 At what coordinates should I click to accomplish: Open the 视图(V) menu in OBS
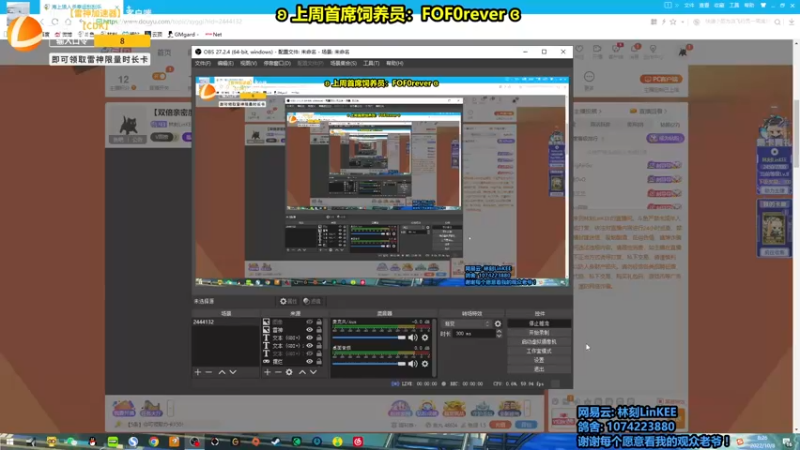[x=248, y=63]
